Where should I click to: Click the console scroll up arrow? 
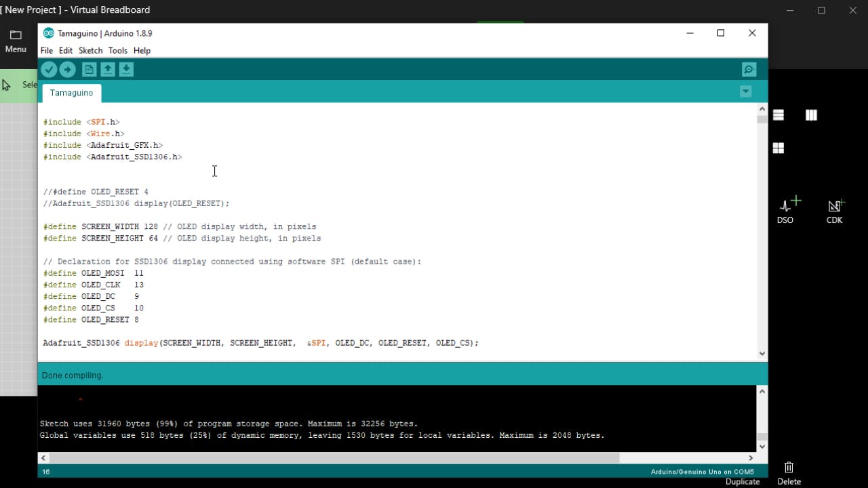tap(762, 391)
